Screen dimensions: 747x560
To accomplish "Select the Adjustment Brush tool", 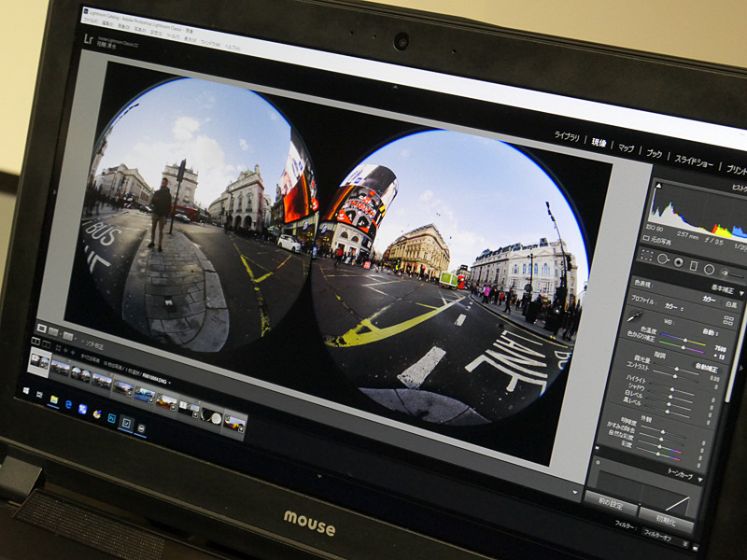I will pos(725,273).
